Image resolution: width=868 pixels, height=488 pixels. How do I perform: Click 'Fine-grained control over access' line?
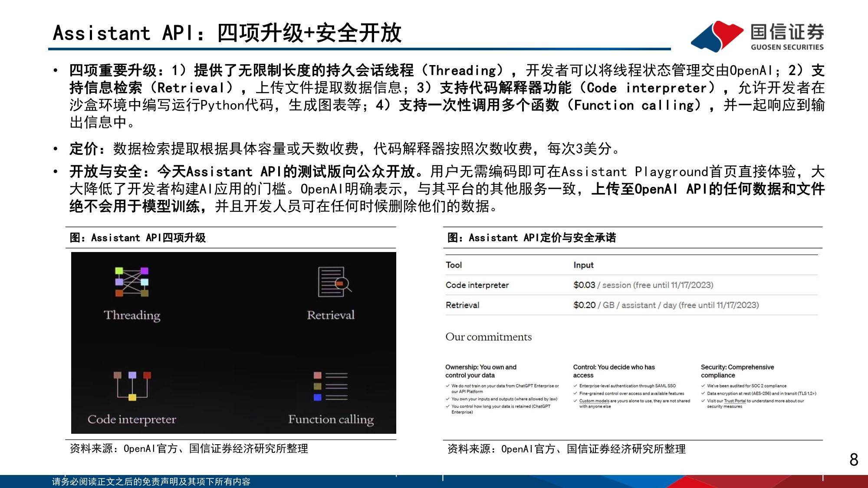coord(631,393)
